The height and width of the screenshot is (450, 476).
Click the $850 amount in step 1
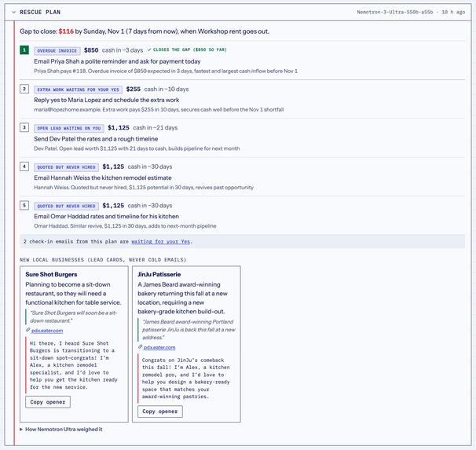point(91,50)
